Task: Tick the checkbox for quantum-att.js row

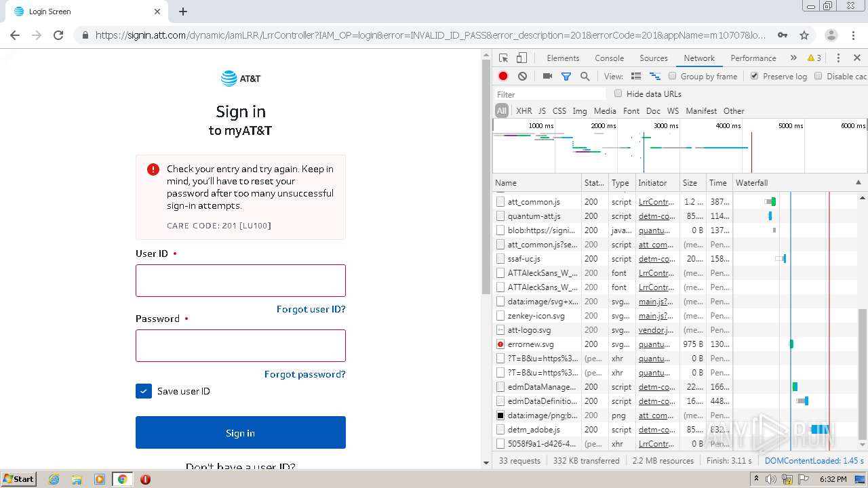Action: pyautogui.click(x=500, y=216)
